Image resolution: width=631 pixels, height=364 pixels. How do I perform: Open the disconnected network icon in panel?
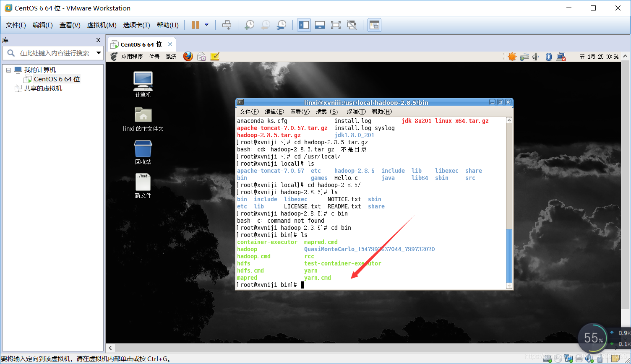pos(561,57)
